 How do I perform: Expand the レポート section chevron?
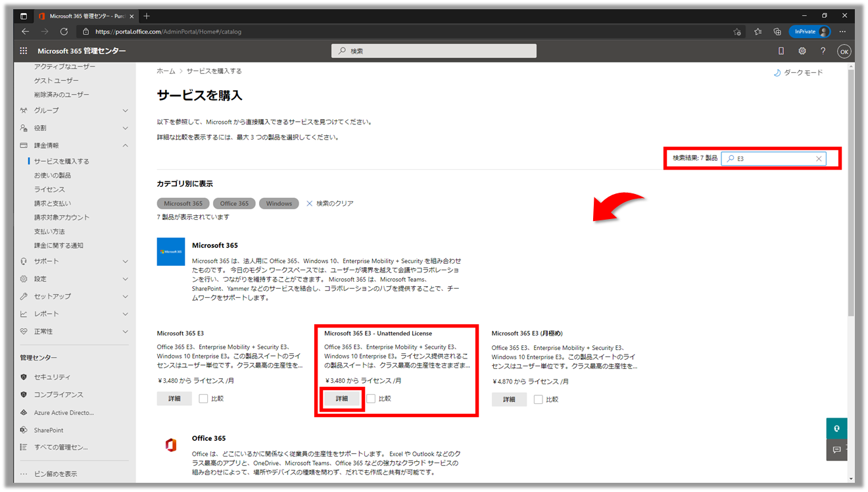coord(125,314)
